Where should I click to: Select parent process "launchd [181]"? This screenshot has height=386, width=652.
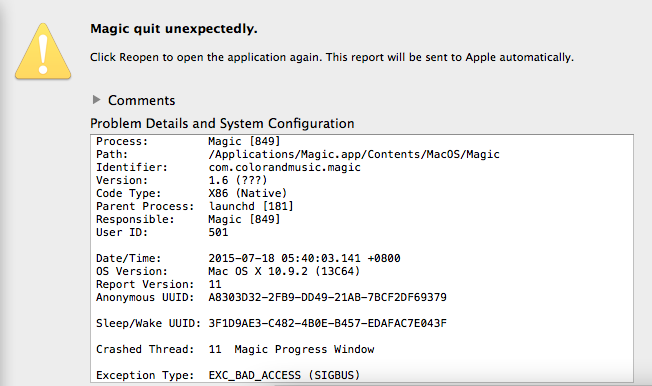click(x=251, y=206)
